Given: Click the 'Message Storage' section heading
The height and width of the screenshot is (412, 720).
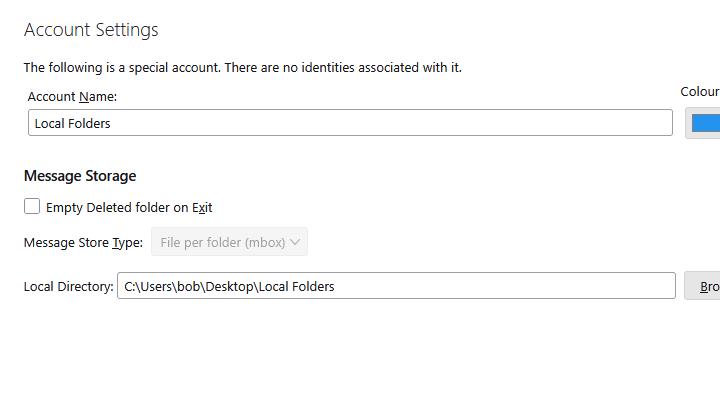Looking at the screenshot, I should [80, 176].
